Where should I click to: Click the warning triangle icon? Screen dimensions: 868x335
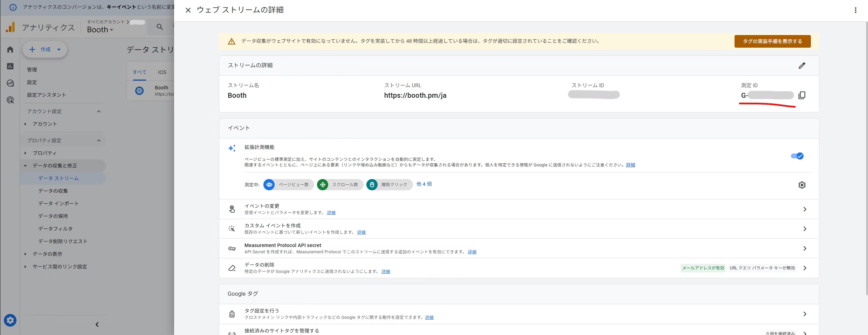232,41
